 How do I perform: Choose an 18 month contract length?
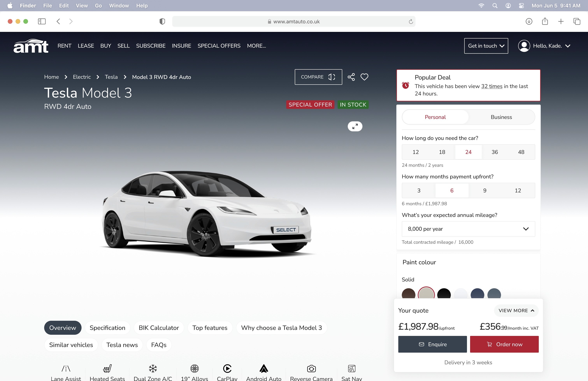pos(442,152)
